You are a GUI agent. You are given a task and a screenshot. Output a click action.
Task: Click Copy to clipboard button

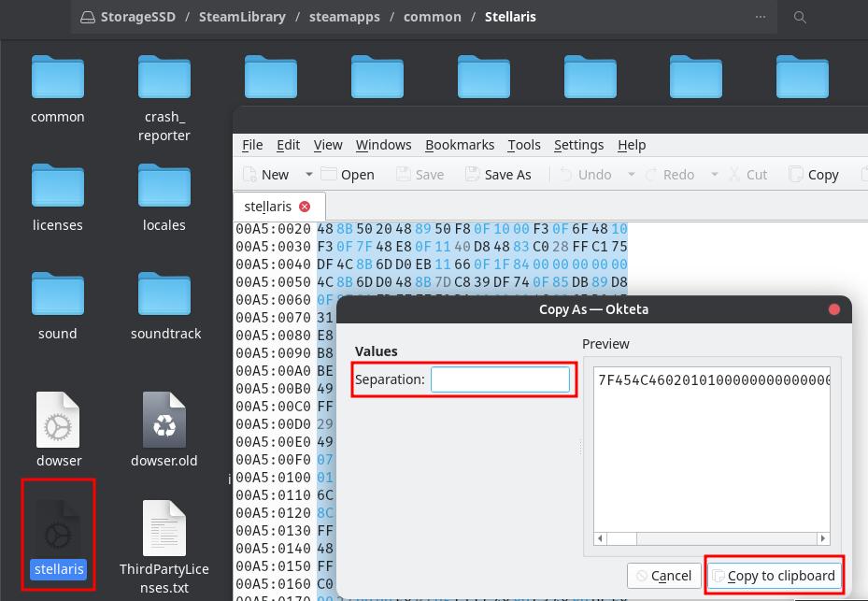(x=775, y=576)
